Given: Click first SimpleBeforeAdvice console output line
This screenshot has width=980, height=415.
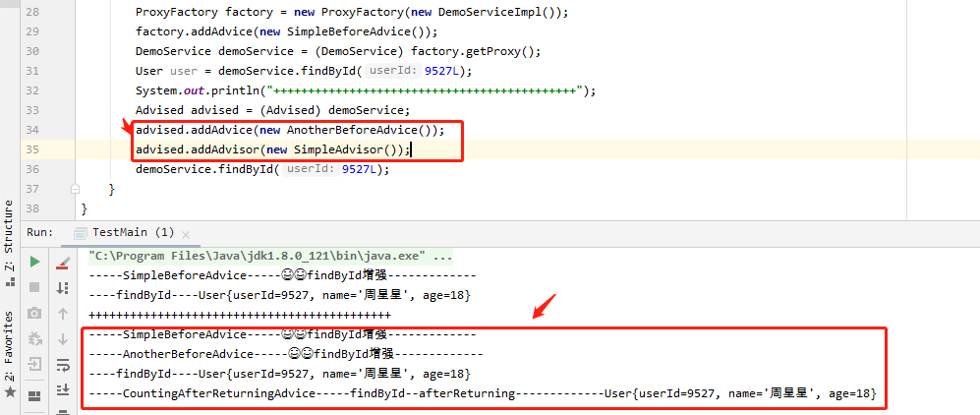Looking at the screenshot, I should [282, 275].
